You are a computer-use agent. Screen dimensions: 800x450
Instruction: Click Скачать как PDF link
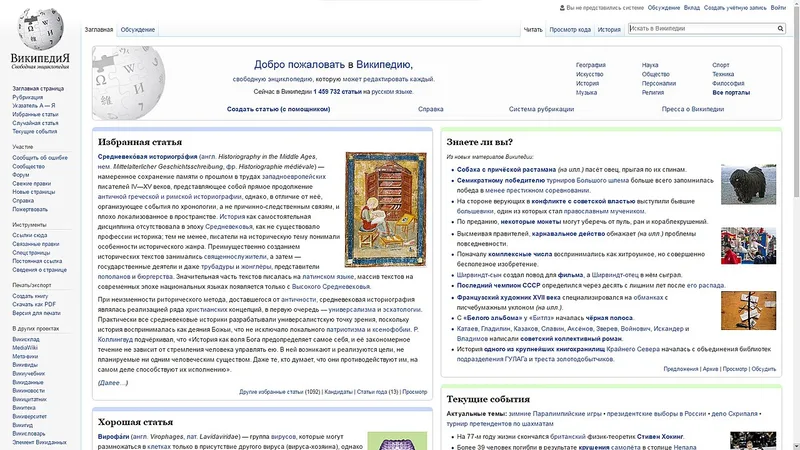pyautogui.click(x=34, y=304)
